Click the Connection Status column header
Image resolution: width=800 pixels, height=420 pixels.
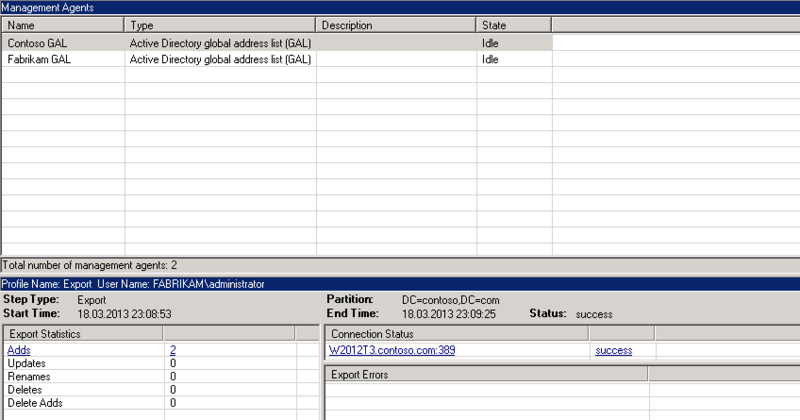[457, 334]
